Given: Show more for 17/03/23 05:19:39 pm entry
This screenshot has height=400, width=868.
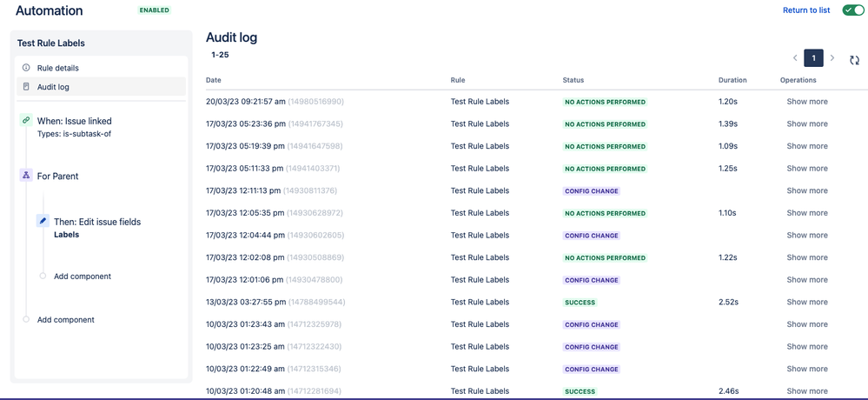Looking at the screenshot, I should pos(807,146).
